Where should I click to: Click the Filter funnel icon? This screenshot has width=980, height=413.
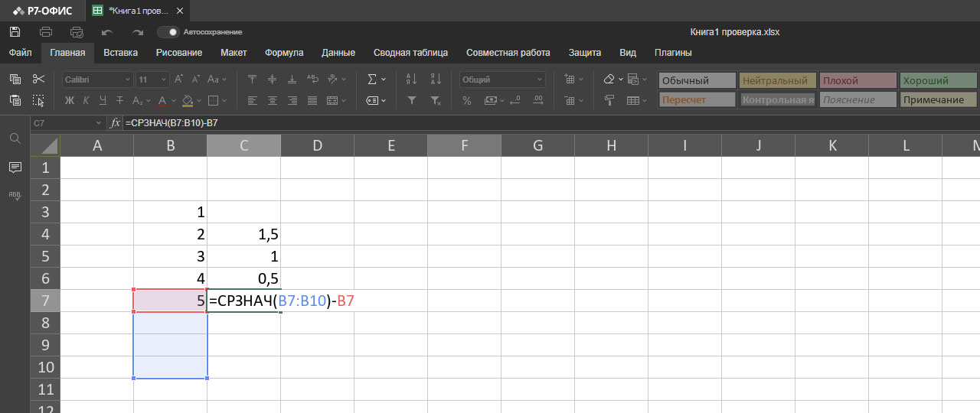(411, 100)
